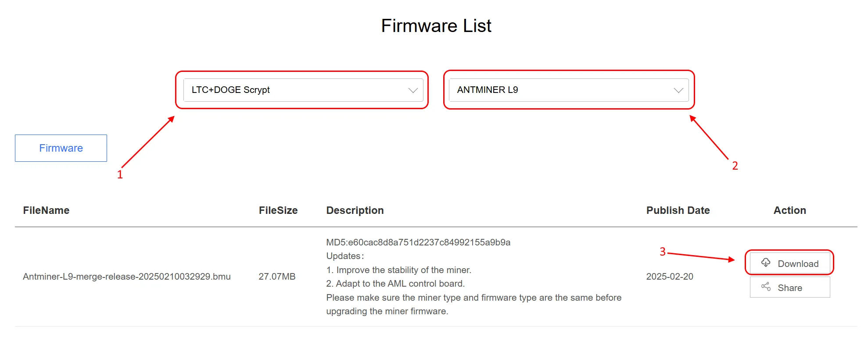Click the FileName column header
Viewport: 868px width, 341px height.
[x=46, y=210]
